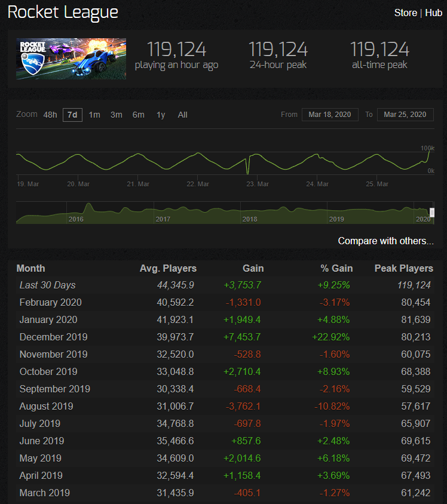
Task: Click the -1,331.0 gain value
Action: tap(243, 303)
